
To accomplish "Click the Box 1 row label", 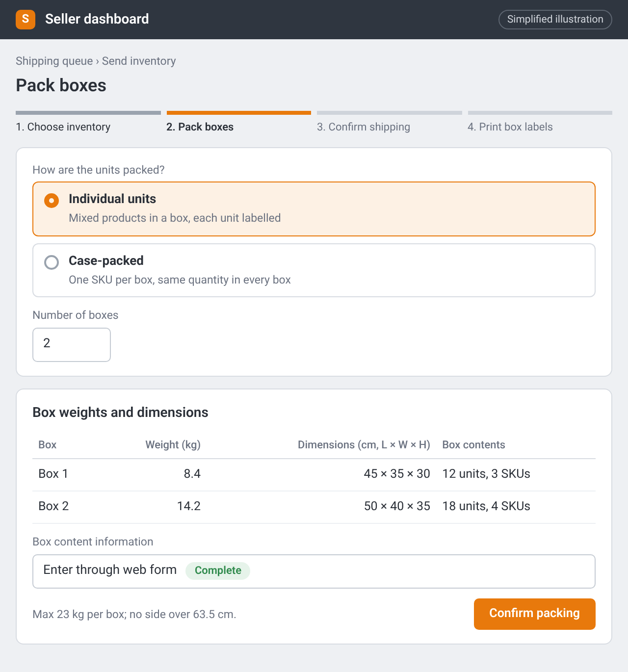I will point(53,474).
